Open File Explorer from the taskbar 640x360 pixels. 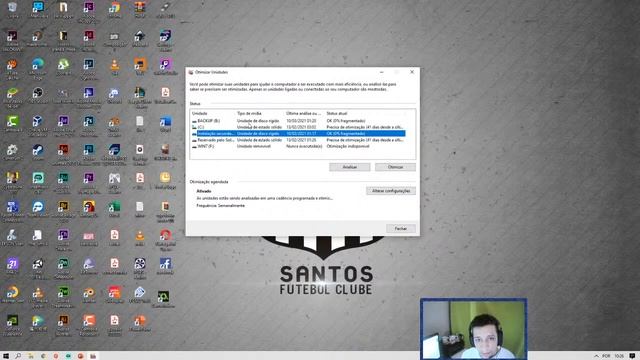(x=31, y=356)
